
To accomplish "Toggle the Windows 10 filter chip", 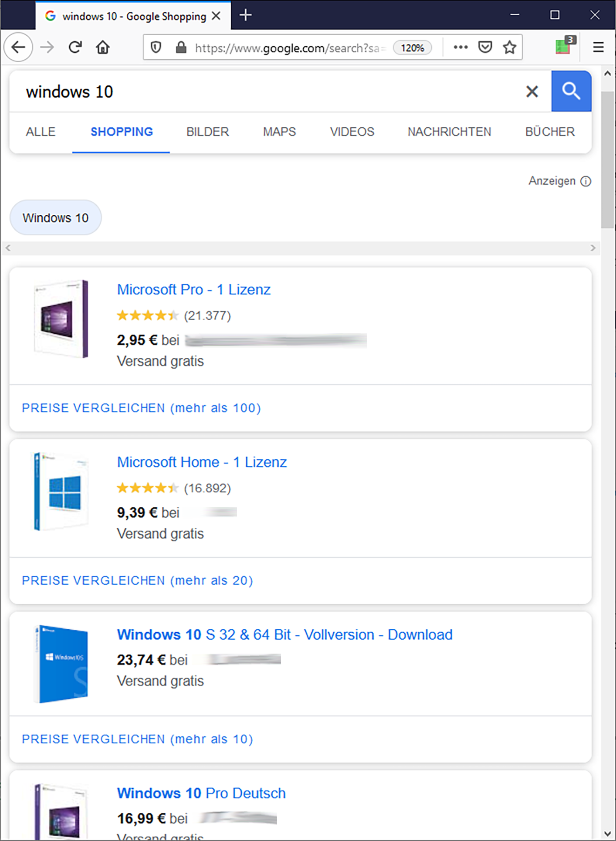I will click(56, 218).
